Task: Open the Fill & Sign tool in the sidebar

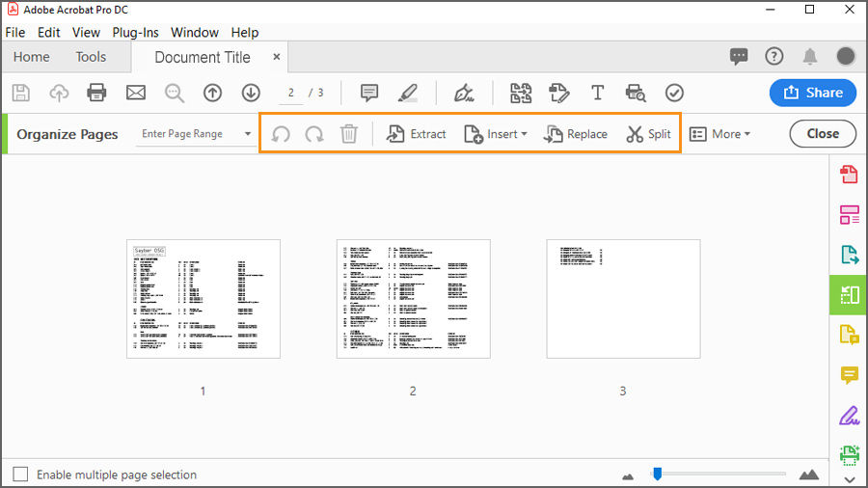Action: [849, 416]
